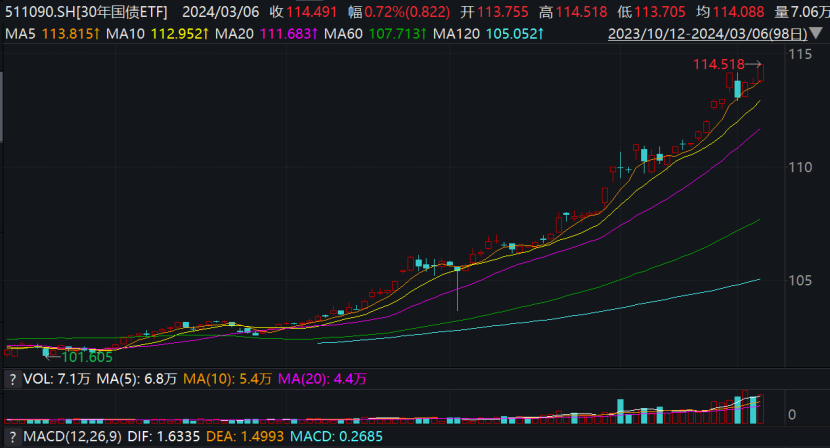The image size is (830, 448).
Task: Click the 110 price axis label
Action: pos(800,167)
